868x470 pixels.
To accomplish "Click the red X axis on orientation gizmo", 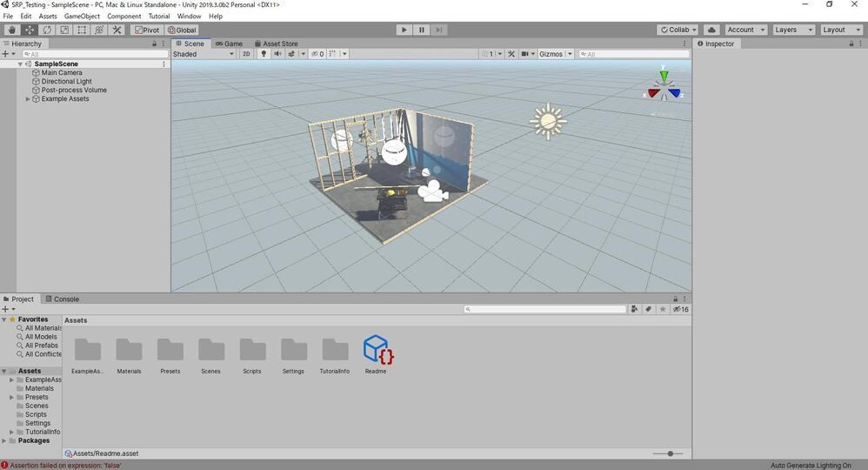I will (654, 92).
